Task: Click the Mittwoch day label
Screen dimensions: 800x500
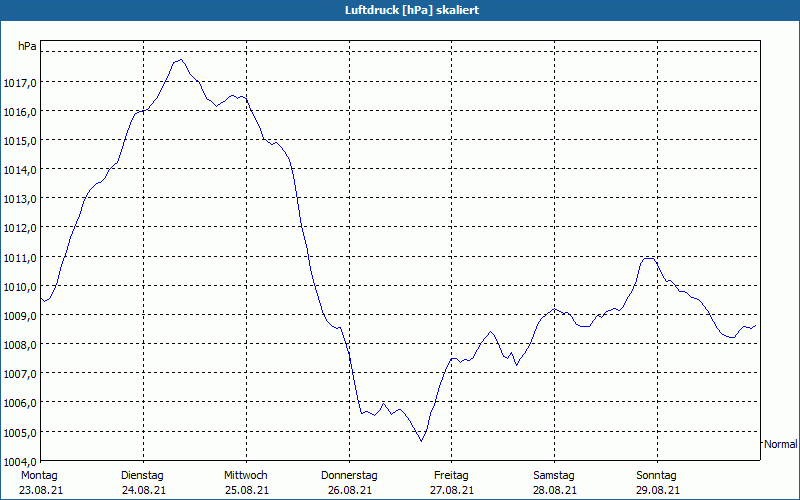Action: point(245,476)
